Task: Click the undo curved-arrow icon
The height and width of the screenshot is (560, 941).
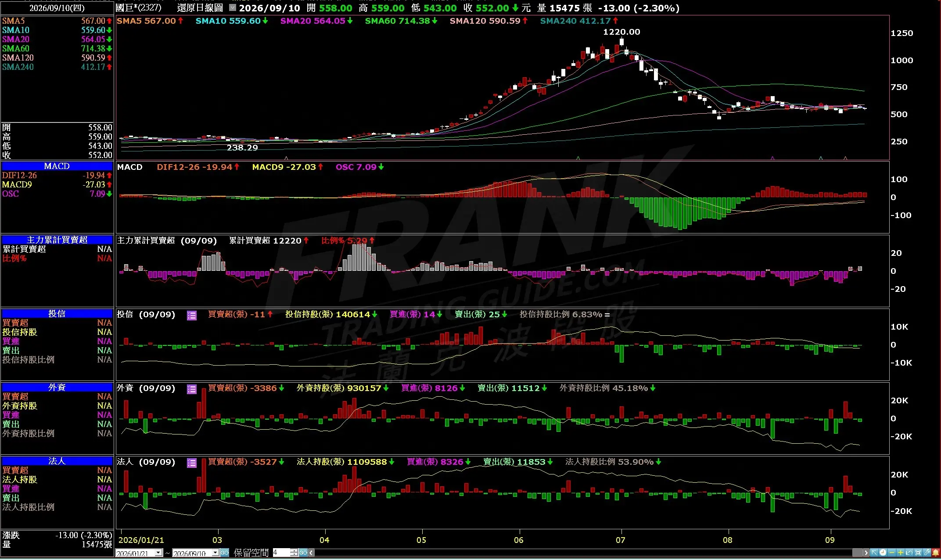Action: [x=909, y=553]
